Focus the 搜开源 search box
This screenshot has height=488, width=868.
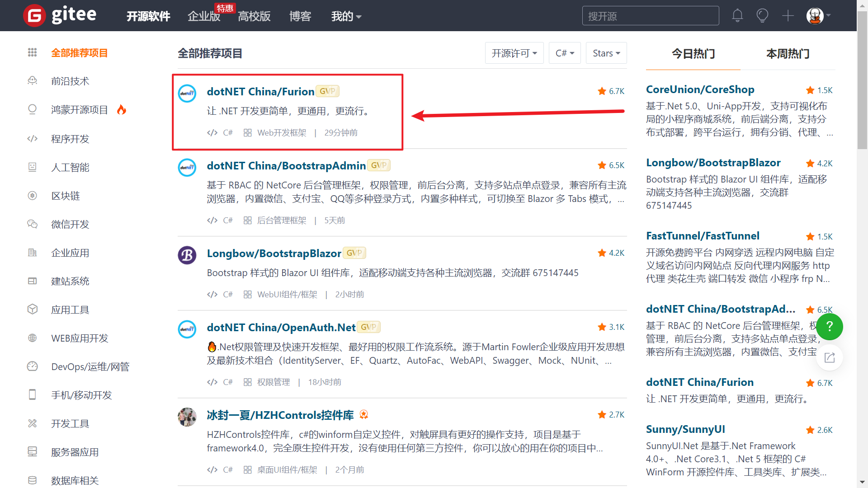pyautogui.click(x=651, y=16)
